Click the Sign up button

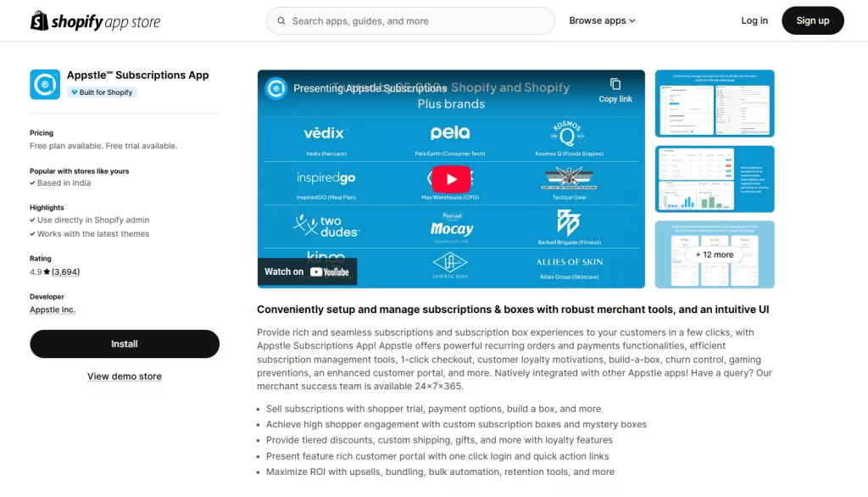click(x=812, y=20)
